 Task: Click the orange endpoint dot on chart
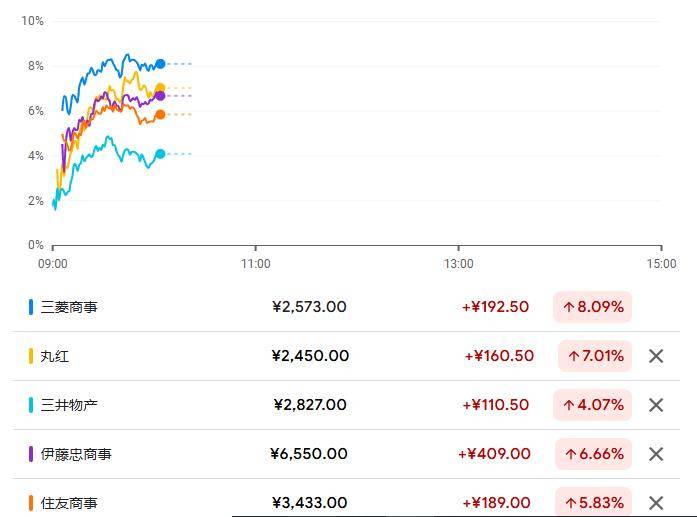[x=160, y=115]
